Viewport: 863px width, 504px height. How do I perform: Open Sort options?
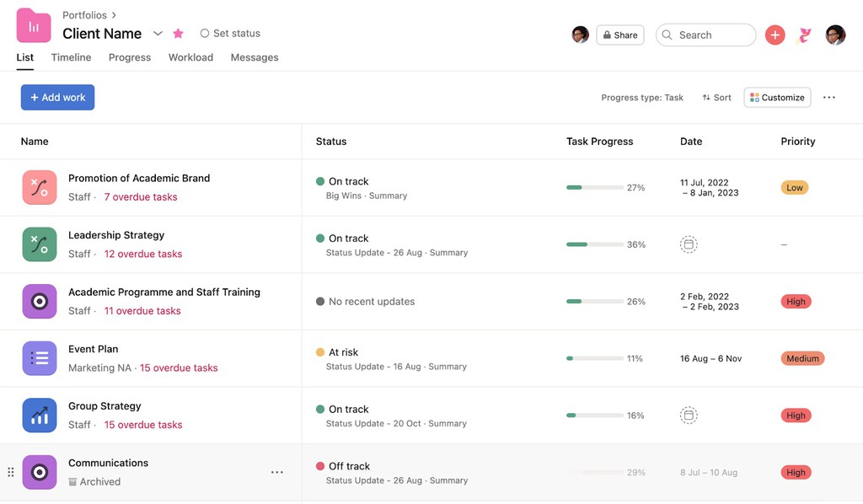pos(716,97)
